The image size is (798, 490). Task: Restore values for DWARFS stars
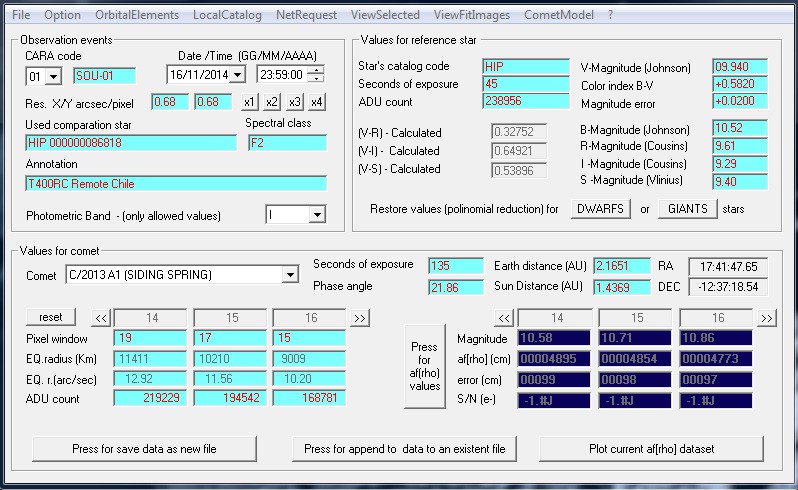point(601,209)
